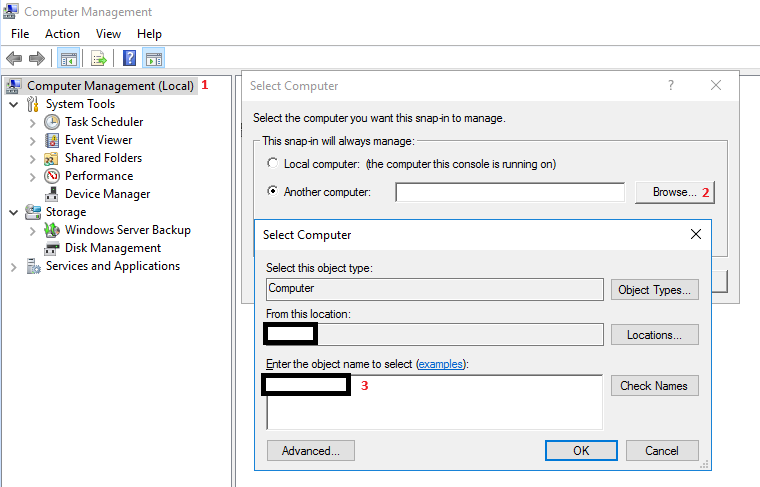
Task: Select the Device Manager icon in tree
Action: point(53,194)
